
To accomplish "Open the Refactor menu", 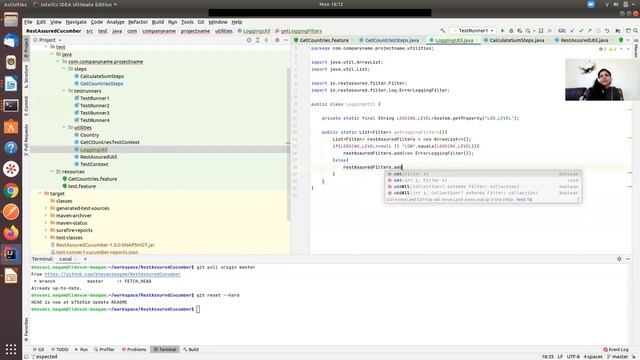I will pyautogui.click(x=138, y=22).
